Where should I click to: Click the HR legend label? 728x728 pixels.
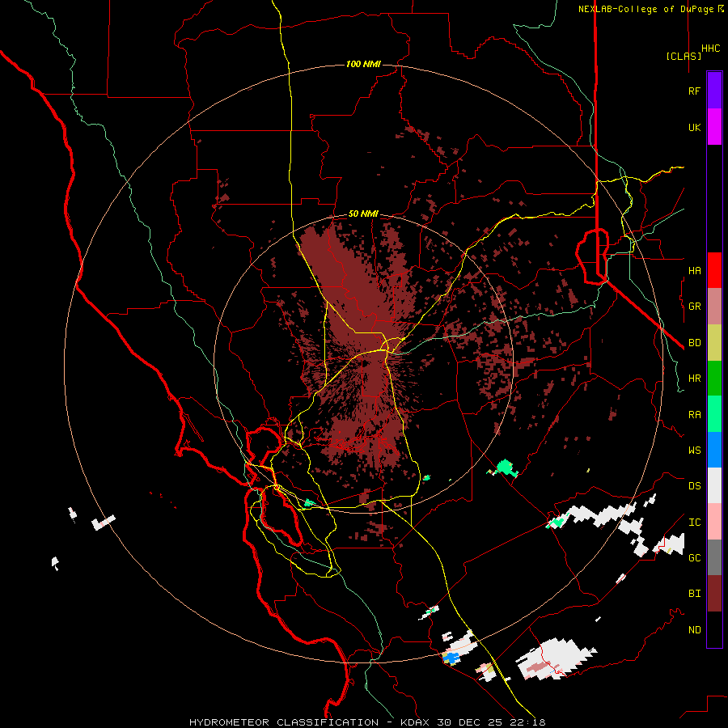click(x=694, y=379)
